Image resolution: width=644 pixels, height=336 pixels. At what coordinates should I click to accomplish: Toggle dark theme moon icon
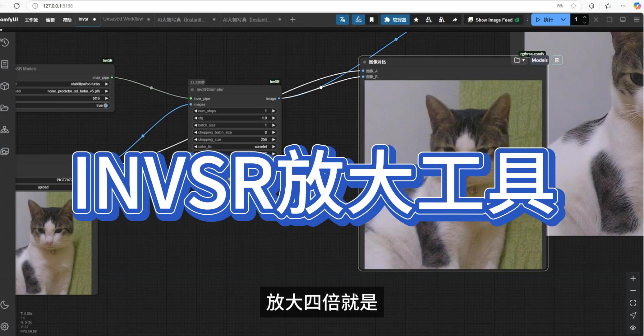coord(5,305)
